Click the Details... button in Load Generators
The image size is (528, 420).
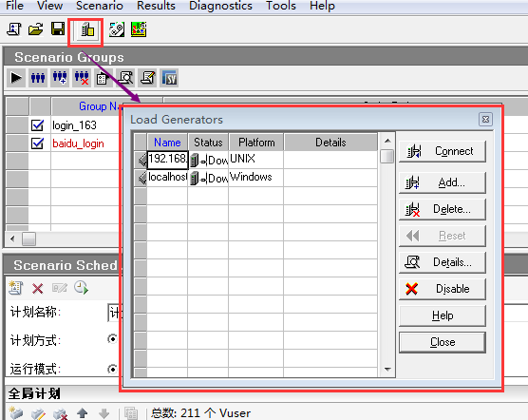443,262
